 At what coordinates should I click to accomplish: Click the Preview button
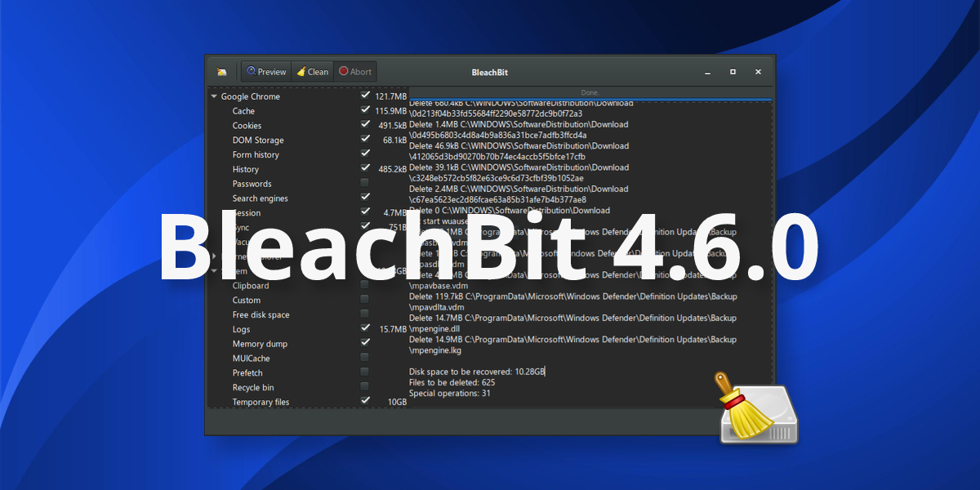pyautogui.click(x=266, y=72)
